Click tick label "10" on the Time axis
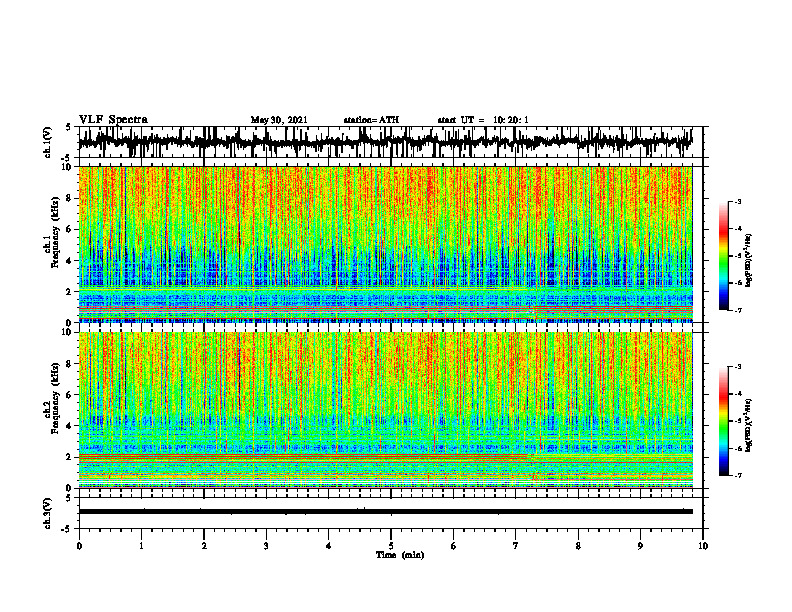 [703, 546]
